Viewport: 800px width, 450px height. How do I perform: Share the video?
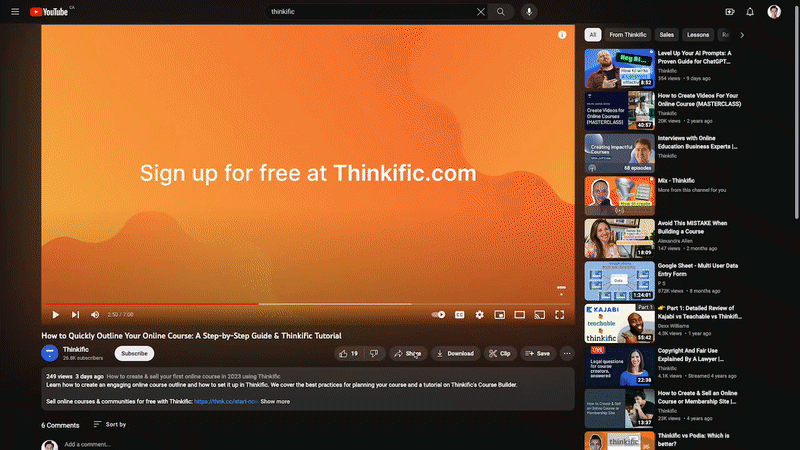coord(408,354)
